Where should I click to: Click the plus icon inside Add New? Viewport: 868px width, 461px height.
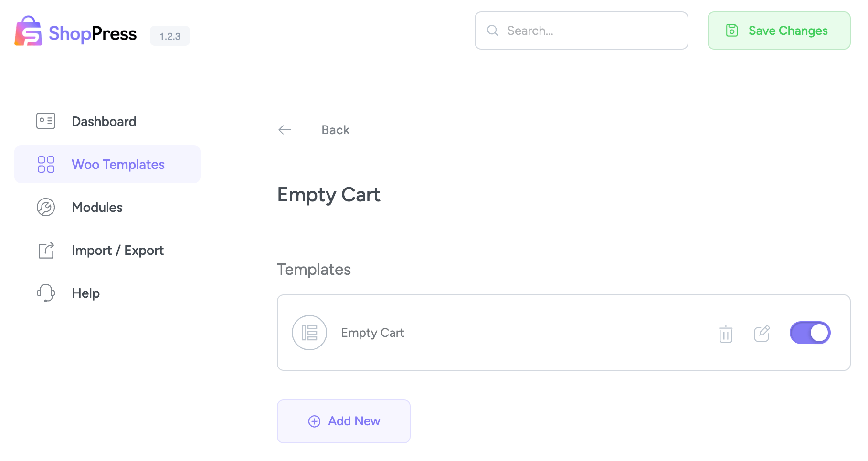(314, 421)
